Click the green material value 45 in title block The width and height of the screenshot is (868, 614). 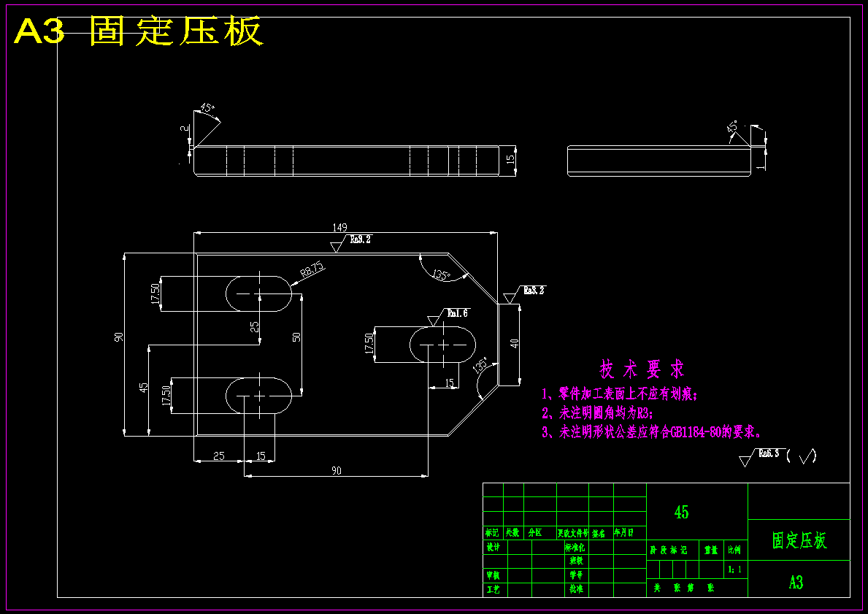[x=681, y=512]
